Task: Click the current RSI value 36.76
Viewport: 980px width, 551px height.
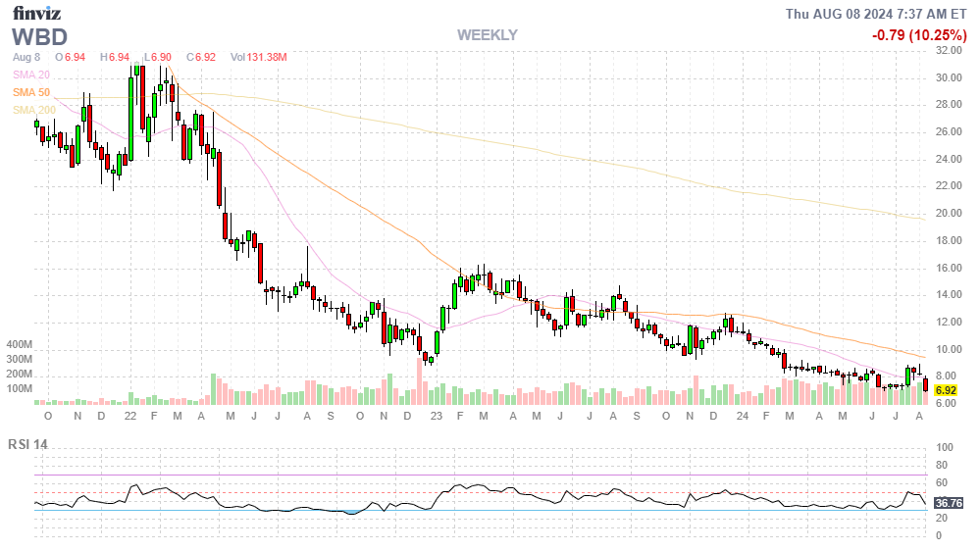Action: point(949,503)
